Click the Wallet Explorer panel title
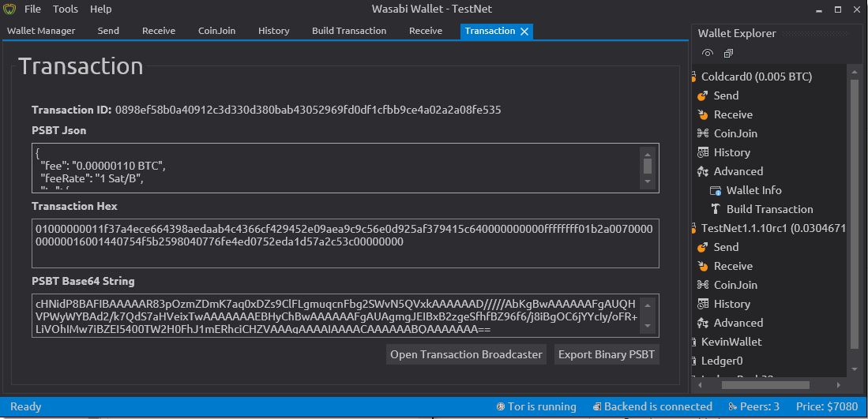The image size is (868, 419). [737, 33]
